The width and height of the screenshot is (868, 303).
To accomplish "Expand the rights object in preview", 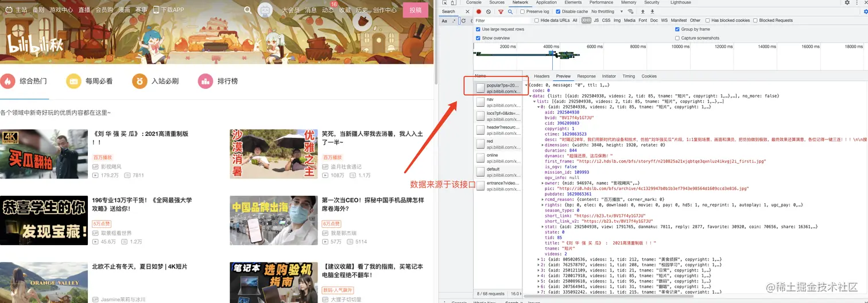I will [x=542, y=205].
